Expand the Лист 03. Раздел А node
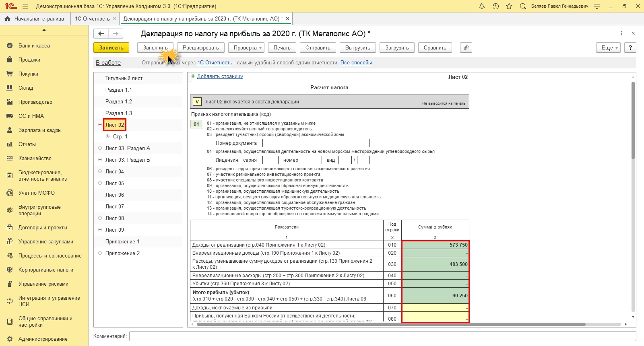 100,148
